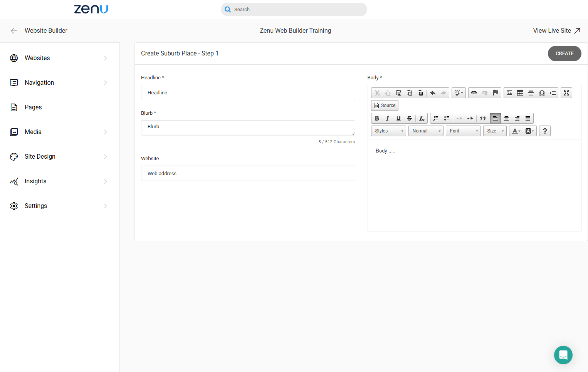Click Paste from Word icon
The image size is (588, 372).
[x=420, y=93]
